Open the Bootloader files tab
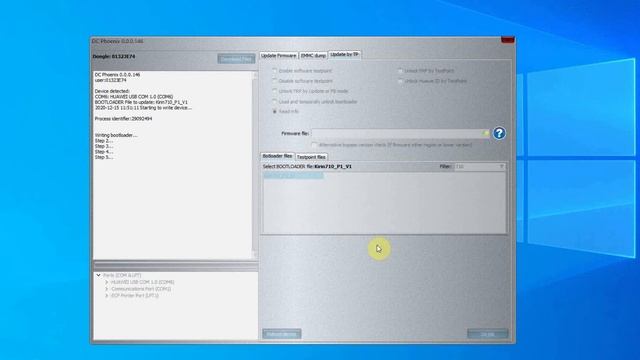Viewport: 640px width, 360px height. click(x=277, y=156)
